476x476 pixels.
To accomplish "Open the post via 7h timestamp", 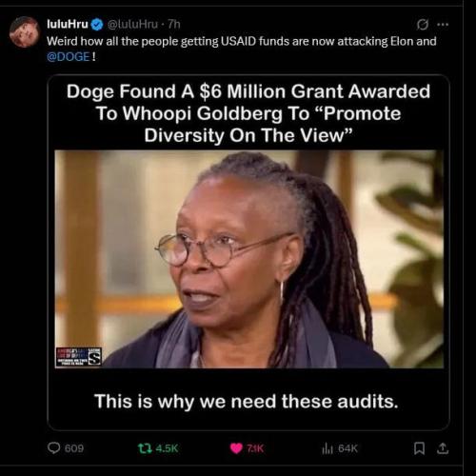I will click(x=174, y=24).
